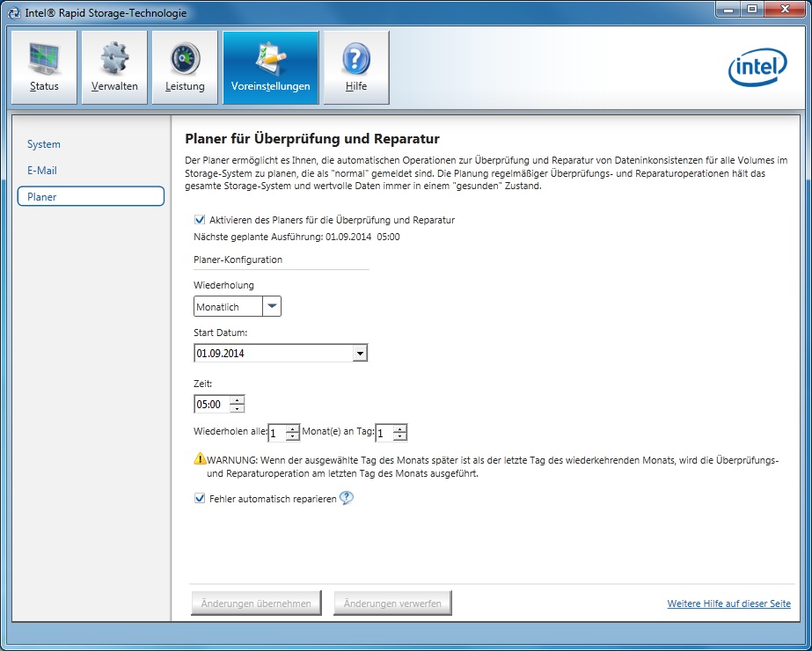Image resolution: width=812 pixels, height=651 pixels.
Task: Click Änderungen verwerfen button
Action: click(392, 603)
